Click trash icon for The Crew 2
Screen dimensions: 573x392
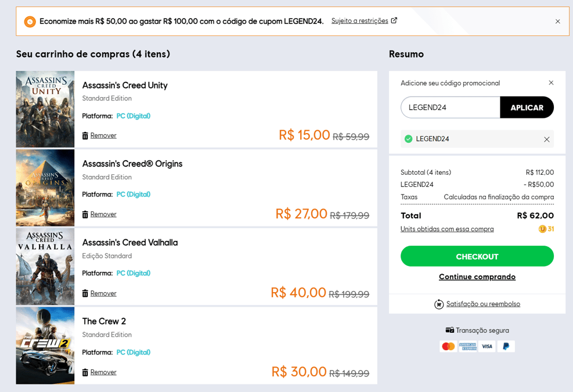(x=85, y=372)
